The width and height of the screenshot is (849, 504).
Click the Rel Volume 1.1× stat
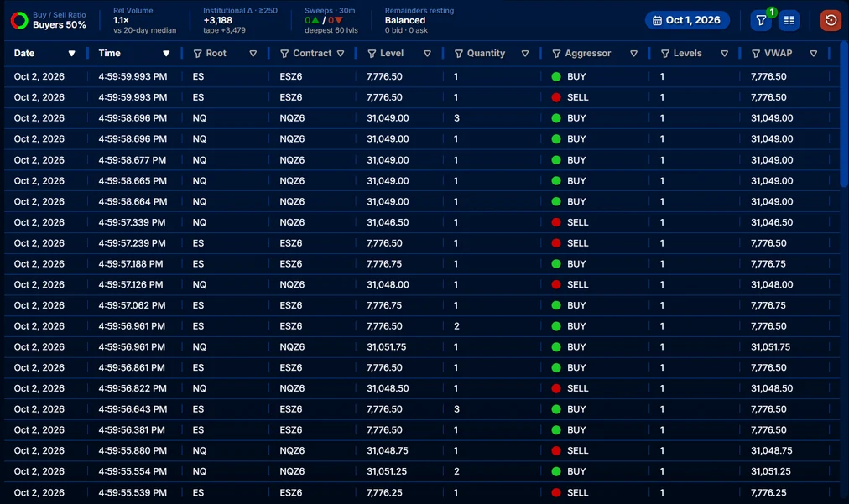(144, 21)
